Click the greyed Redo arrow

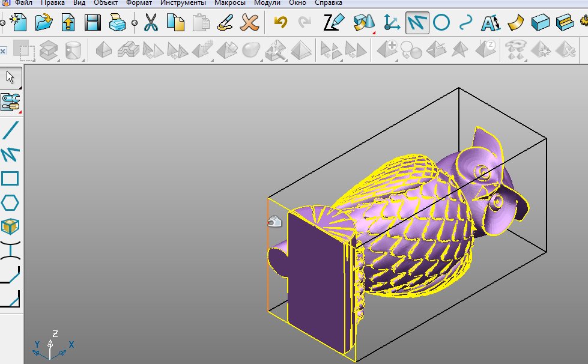[305, 22]
